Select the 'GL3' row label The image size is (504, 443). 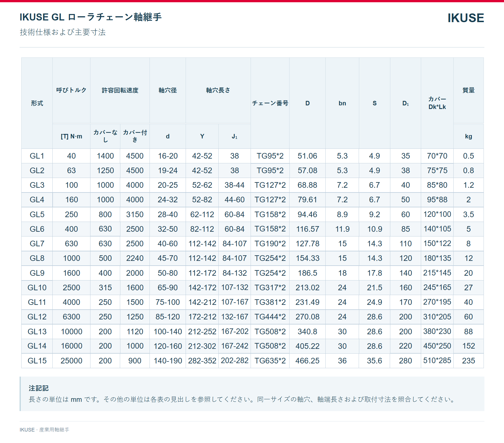tap(37, 185)
